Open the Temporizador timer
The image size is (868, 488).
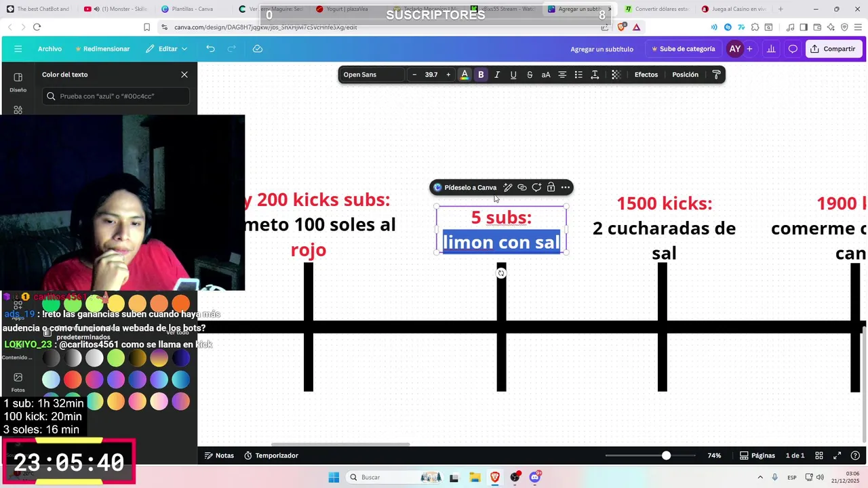click(271, 455)
